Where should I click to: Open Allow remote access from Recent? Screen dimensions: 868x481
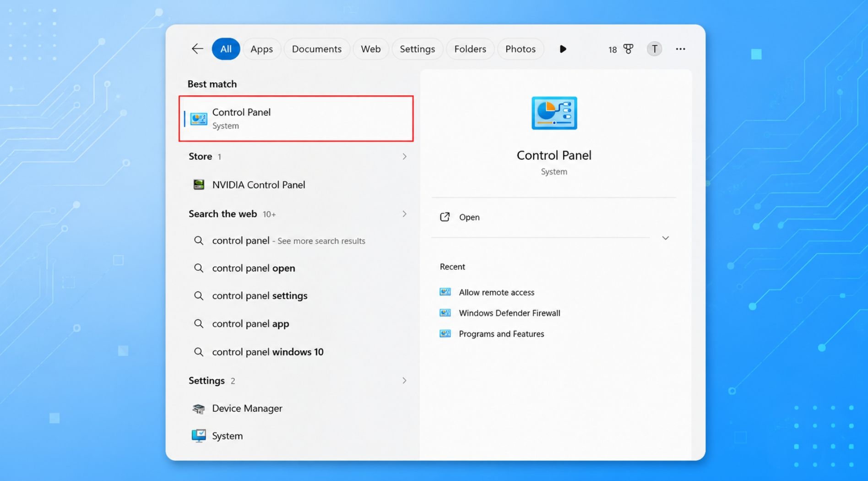pyautogui.click(x=496, y=292)
